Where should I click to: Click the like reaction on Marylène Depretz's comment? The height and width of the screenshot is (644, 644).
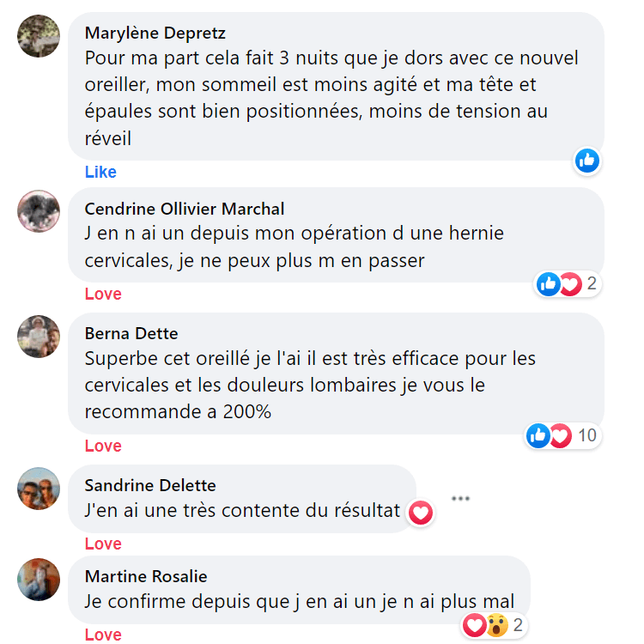pos(587,160)
